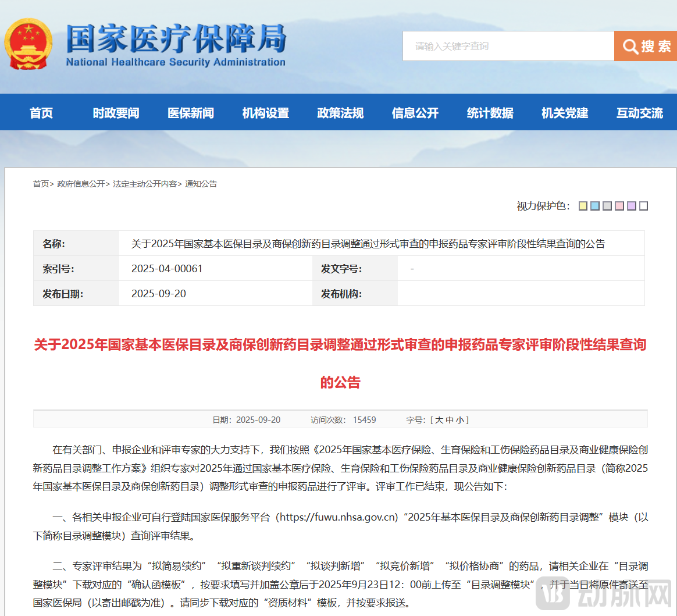Open the 时政要闻 navigation menu
This screenshot has height=616, width=677.
coord(115,113)
